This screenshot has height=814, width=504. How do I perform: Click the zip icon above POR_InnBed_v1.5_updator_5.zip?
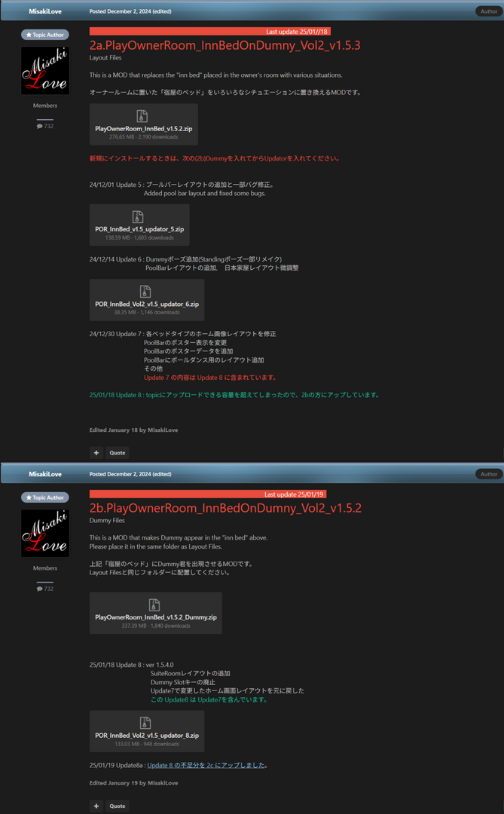coord(138,217)
